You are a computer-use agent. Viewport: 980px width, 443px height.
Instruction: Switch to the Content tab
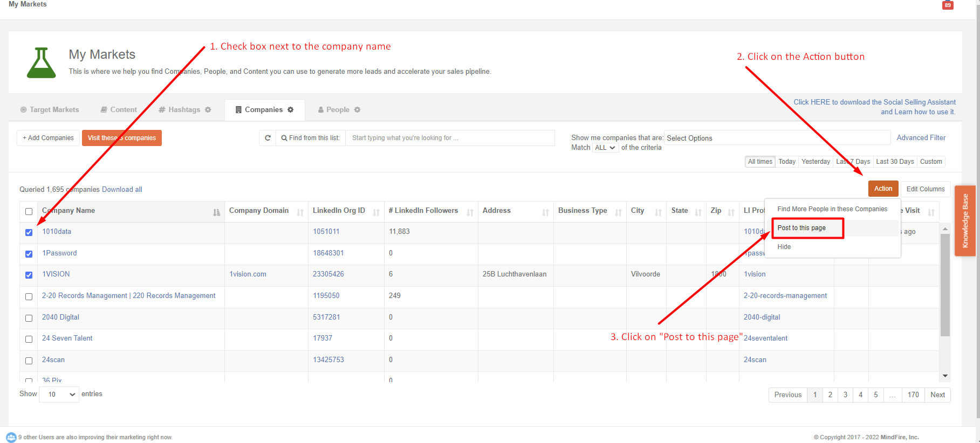tap(119, 109)
